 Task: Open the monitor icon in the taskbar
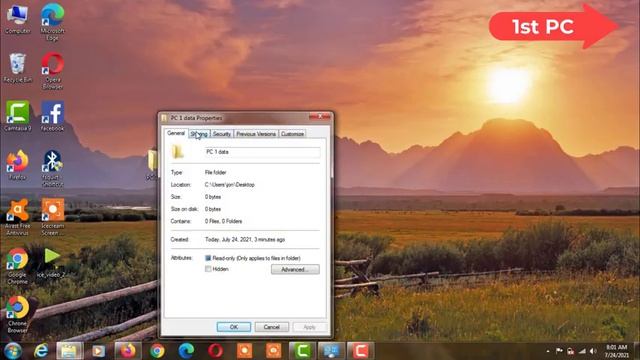[331, 351]
